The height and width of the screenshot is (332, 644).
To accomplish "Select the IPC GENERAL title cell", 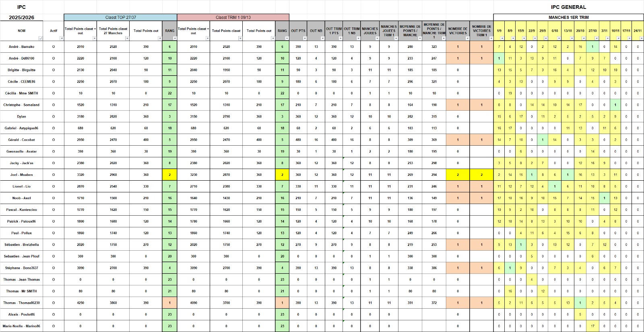I will coord(568,7).
